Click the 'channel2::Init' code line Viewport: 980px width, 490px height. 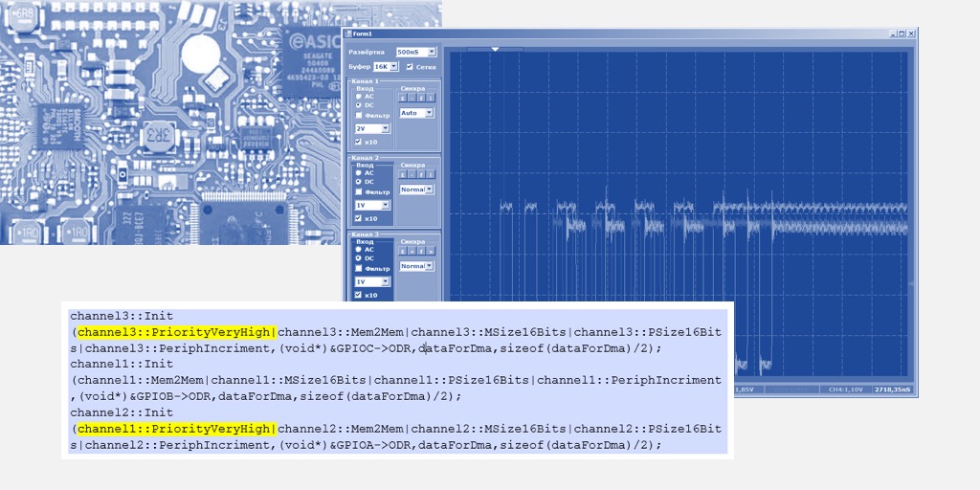(122, 412)
